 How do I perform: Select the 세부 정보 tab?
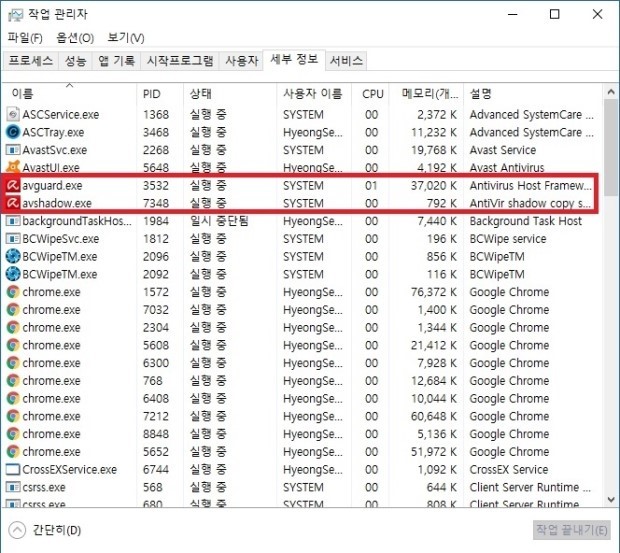click(294, 60)
